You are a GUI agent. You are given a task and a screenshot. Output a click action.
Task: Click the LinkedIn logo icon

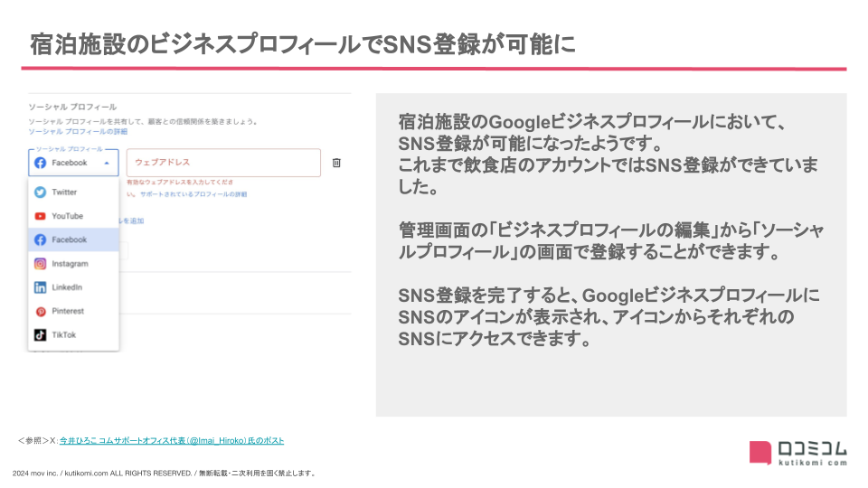(x=40, y=287)
